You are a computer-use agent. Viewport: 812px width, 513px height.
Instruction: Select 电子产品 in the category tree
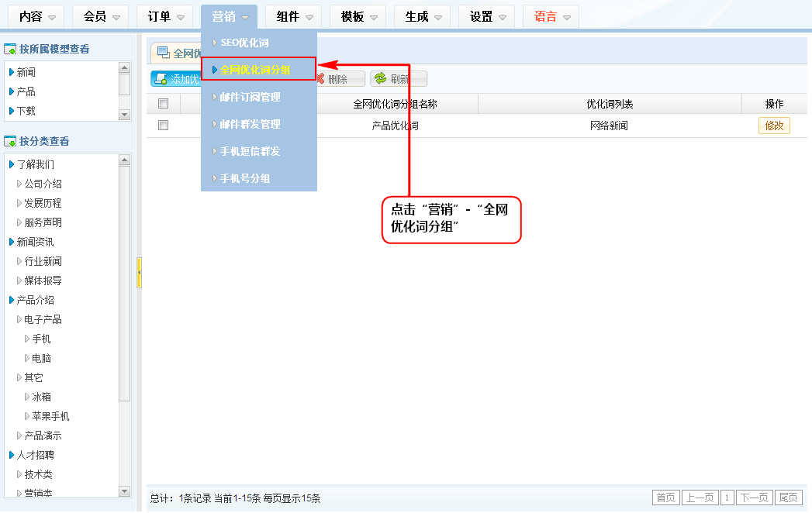point(43,319)
